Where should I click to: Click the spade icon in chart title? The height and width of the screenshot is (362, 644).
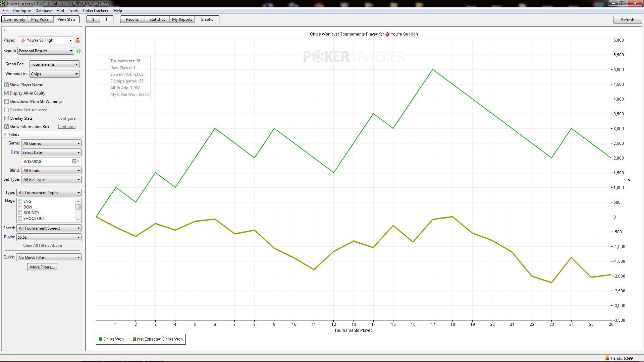click(x=387, y=34)
